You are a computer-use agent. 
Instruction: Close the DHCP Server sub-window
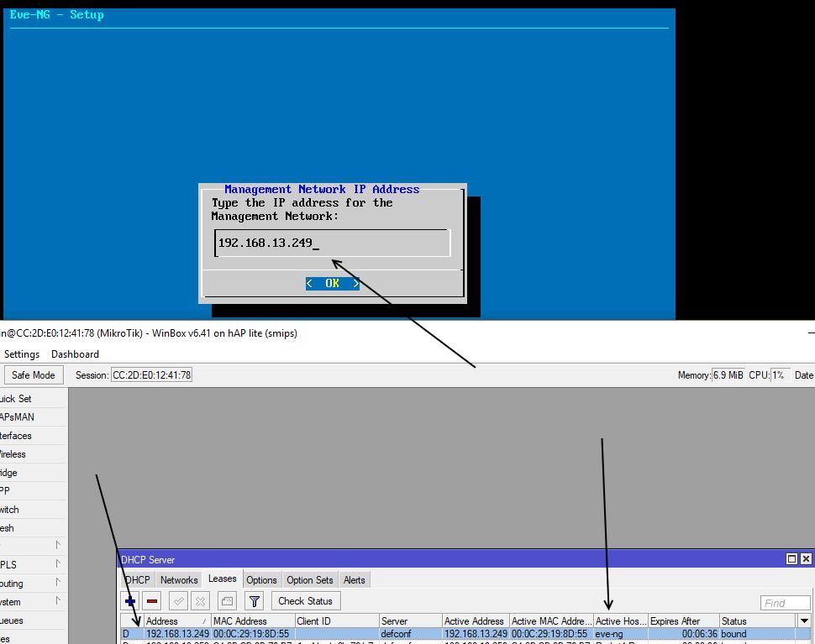[806, 559]
